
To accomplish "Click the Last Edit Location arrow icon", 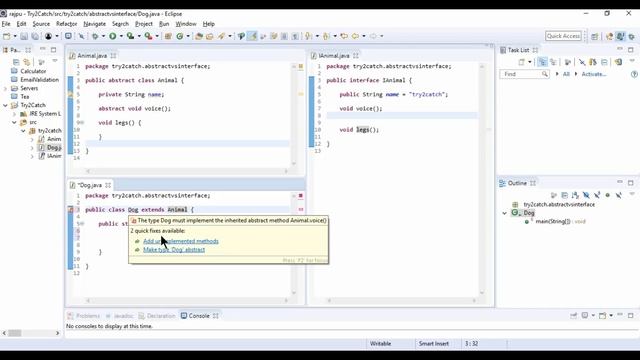I will click(x=344, y=36).
